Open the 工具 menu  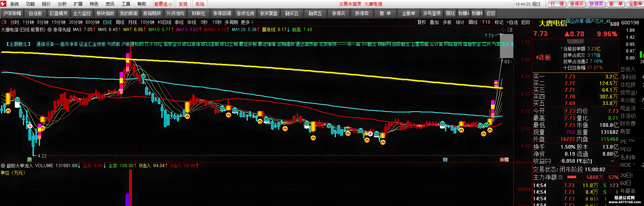click(x=126, y=4)
